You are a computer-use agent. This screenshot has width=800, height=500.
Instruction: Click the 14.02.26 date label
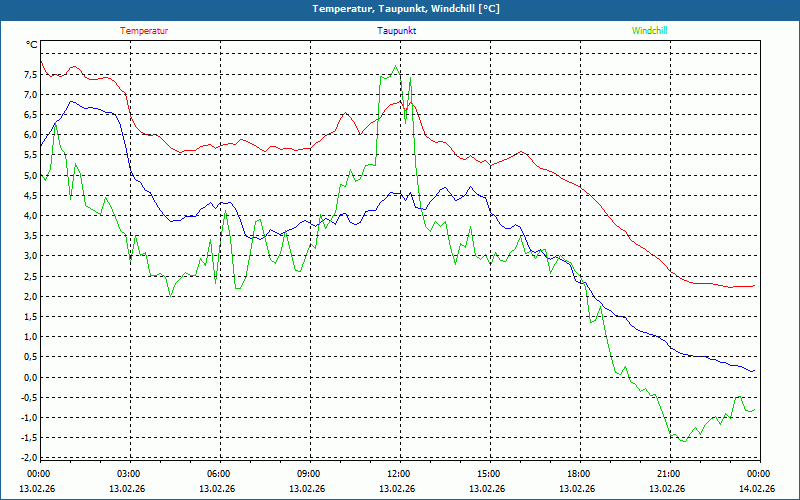coord(757,489)
